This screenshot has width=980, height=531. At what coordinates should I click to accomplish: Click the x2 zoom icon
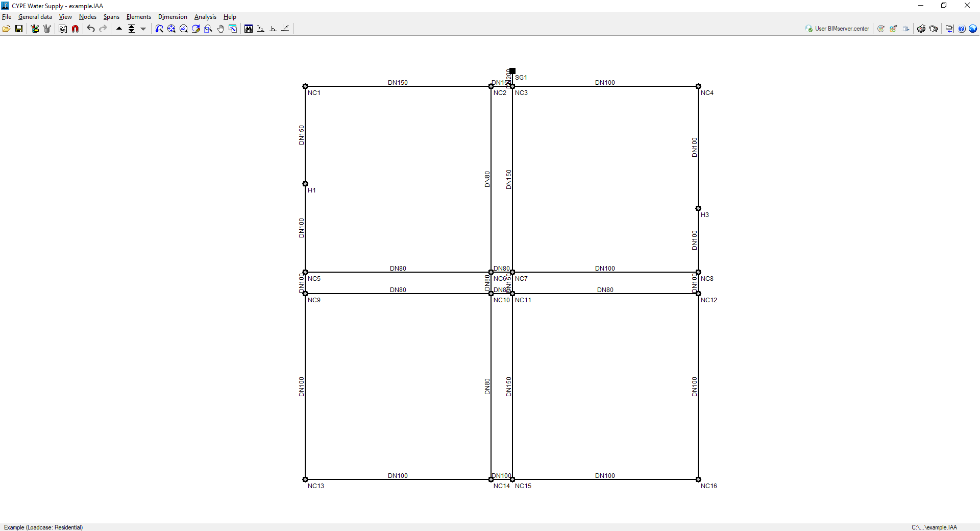coord(184,29)
